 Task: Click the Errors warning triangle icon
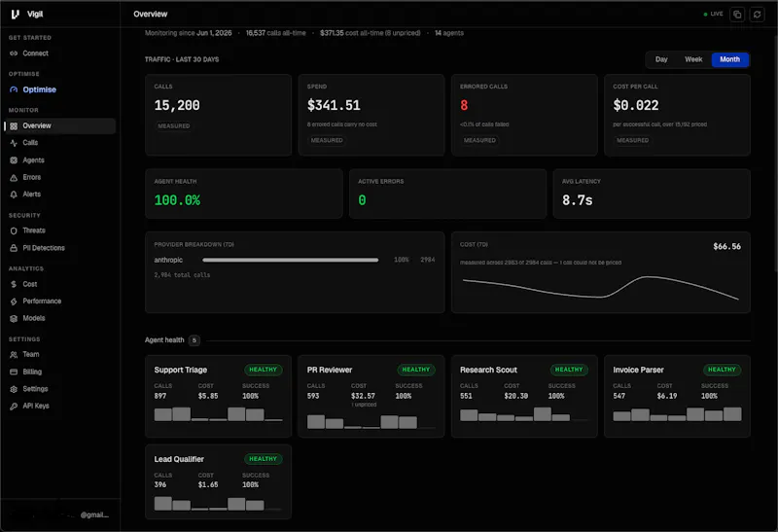click(14, 178)
